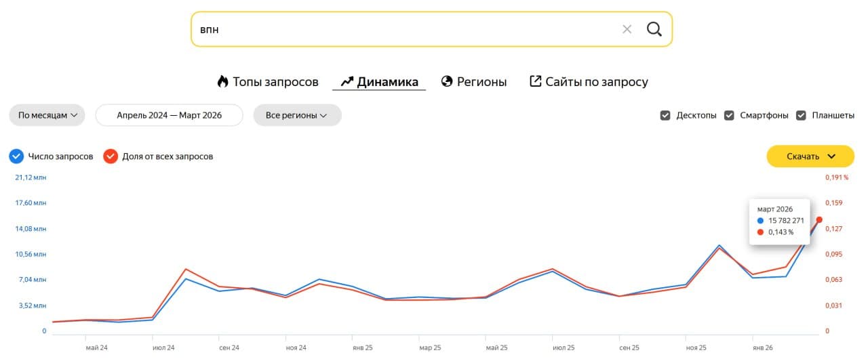Uncheck the Планшеты checkbox

[x=801, y=115]
